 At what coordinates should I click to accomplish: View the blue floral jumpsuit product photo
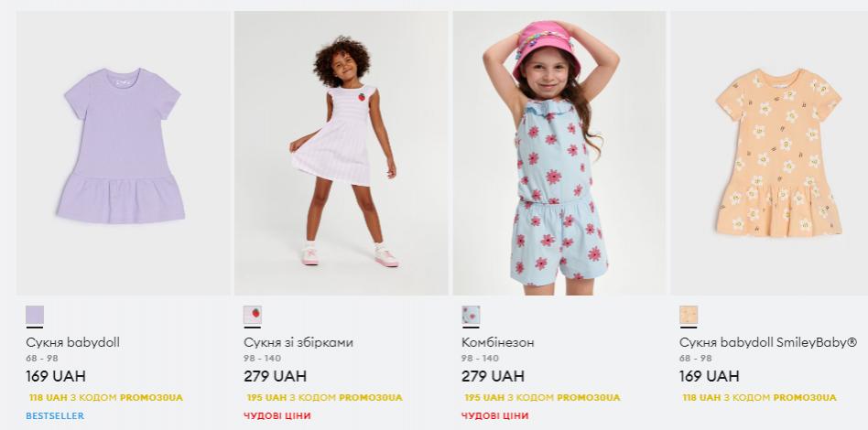559,154
